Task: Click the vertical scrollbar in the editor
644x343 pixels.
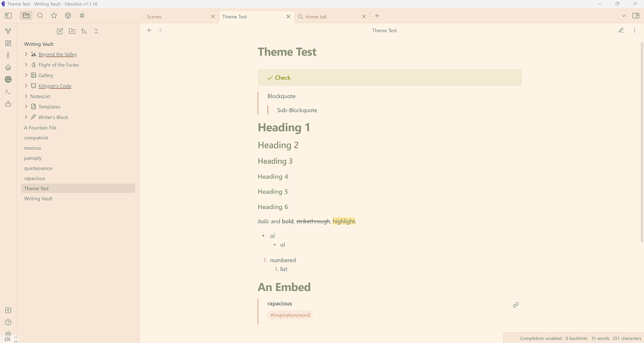Action: point(642,140)
